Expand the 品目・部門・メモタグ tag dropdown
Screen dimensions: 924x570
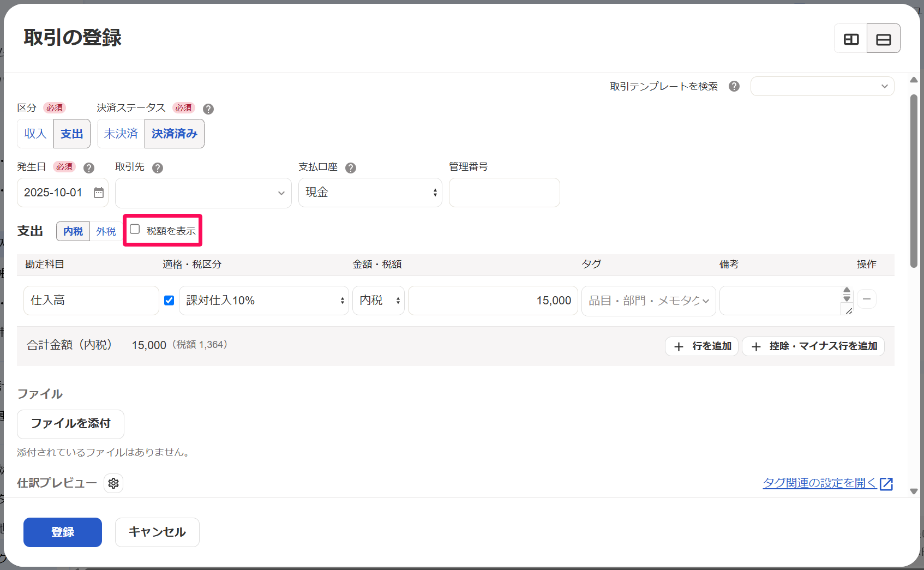649,301
